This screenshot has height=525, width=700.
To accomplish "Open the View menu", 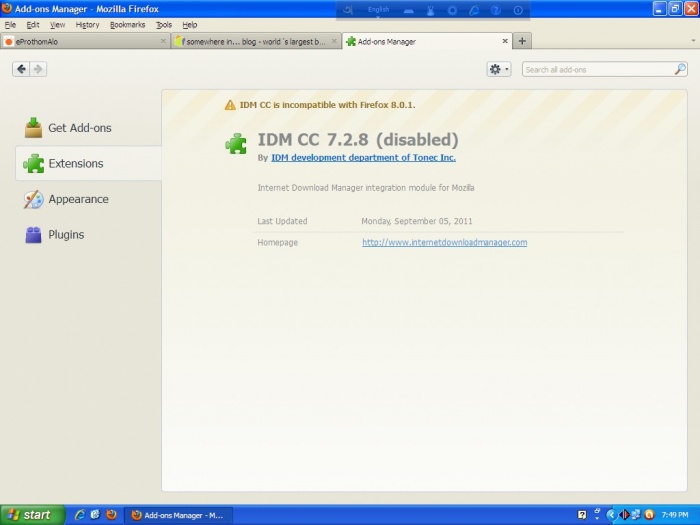I will 57,25.
